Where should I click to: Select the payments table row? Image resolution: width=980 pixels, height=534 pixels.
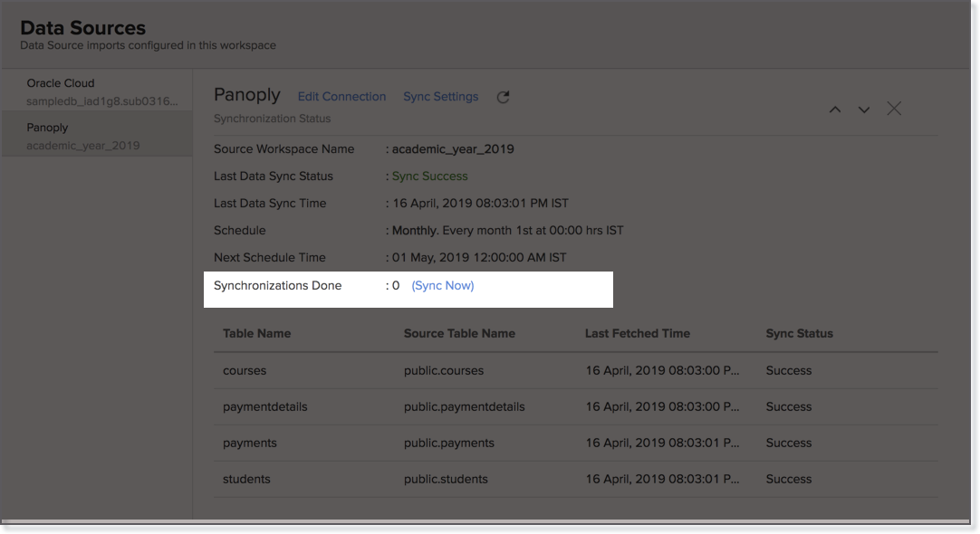pyautogui.click(x=249, y=443)
